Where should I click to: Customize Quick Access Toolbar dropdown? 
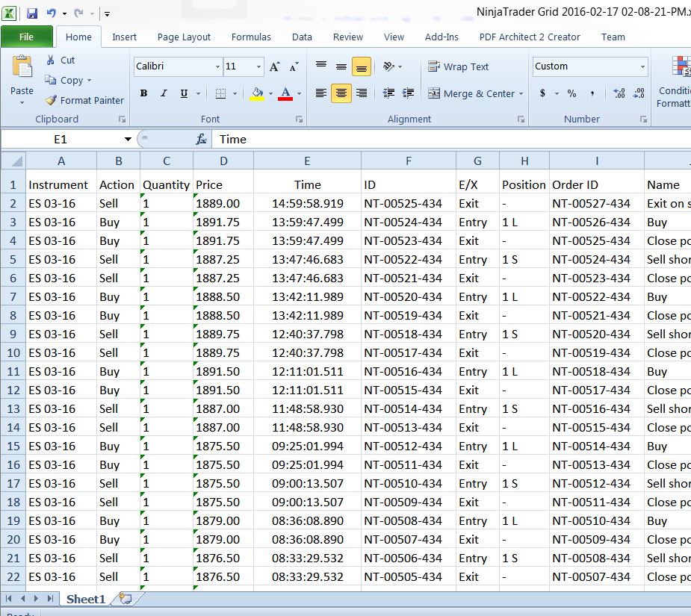(x=107, y=14)
